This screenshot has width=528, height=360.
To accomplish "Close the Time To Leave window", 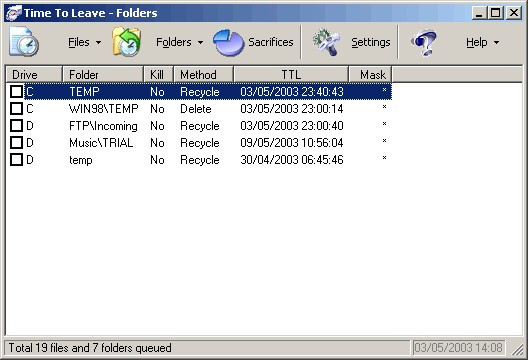I will (x=514, y=13).
